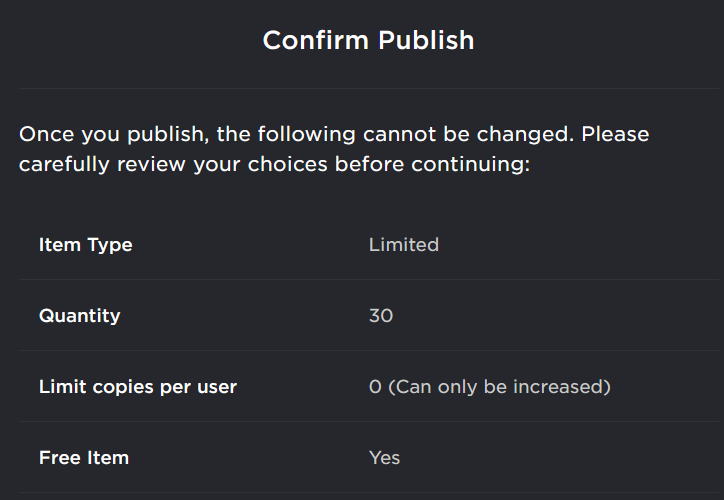Click the "Yes" value for Free Item

tap(384, 458)
